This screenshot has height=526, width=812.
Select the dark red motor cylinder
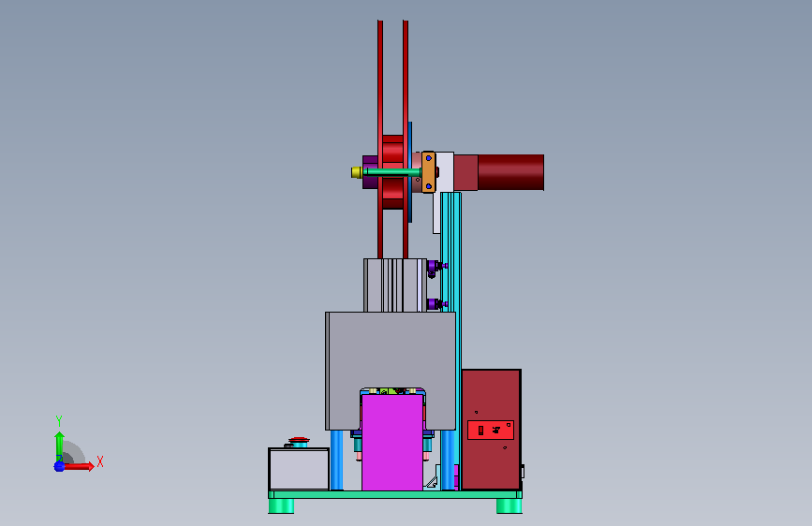coord(510,172)
